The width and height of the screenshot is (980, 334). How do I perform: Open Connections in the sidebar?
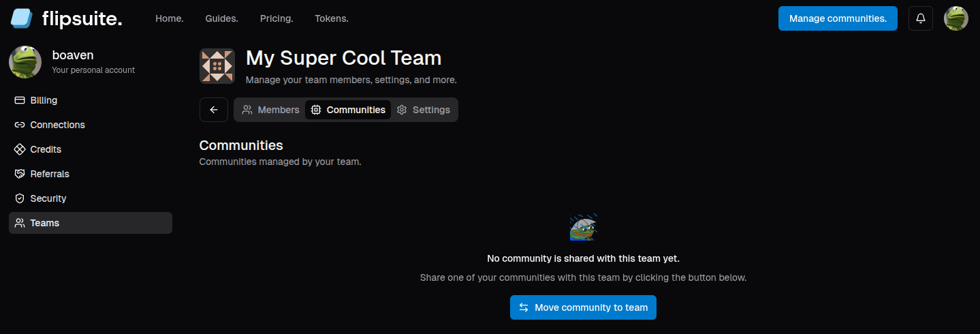click(91, 125)
